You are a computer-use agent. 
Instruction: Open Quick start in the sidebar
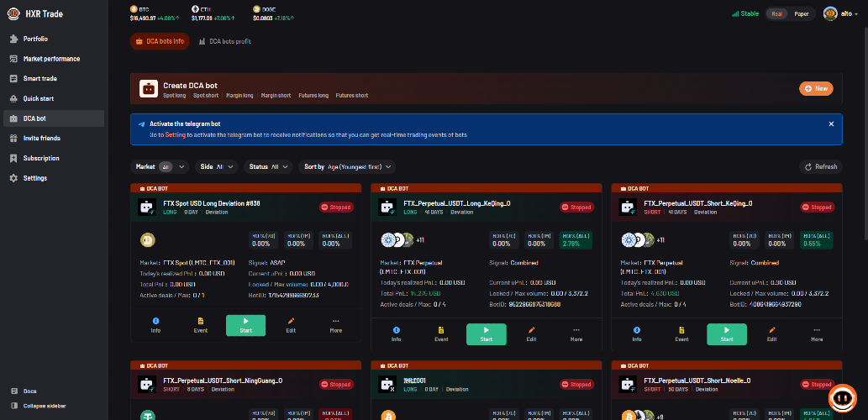pyautogui.click(x=54, y=98)
